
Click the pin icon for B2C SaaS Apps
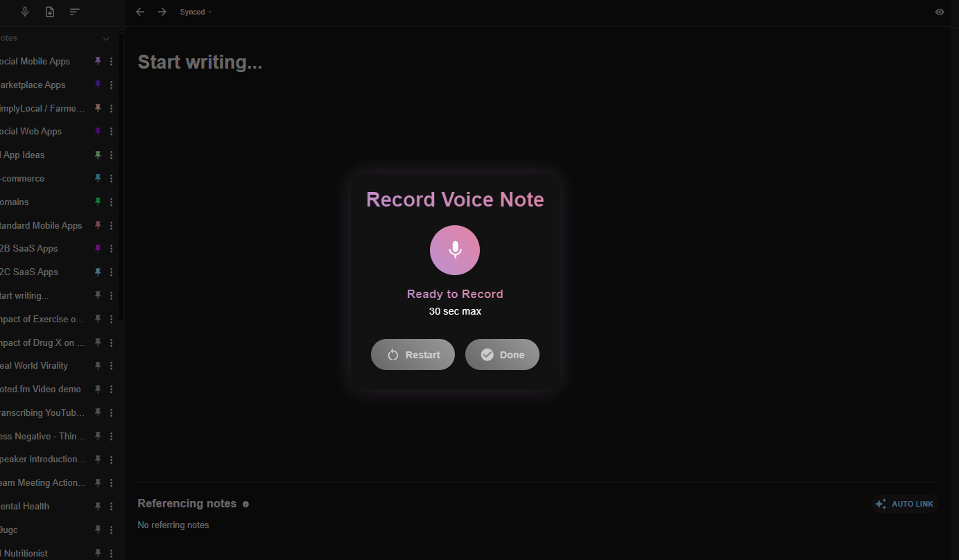coord(98,272)
